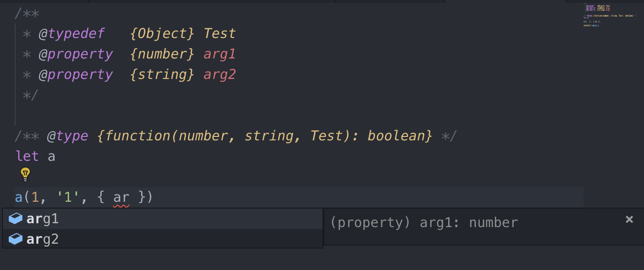Click the {string} type annotation

point(163,75)
